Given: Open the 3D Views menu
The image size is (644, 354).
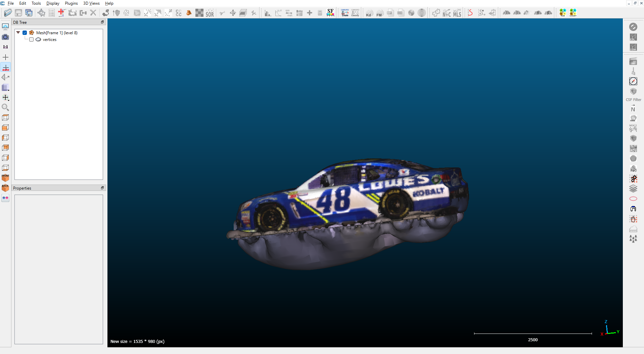Looking at the screenshot, I should pyautogui.click(x=91, y=3).
